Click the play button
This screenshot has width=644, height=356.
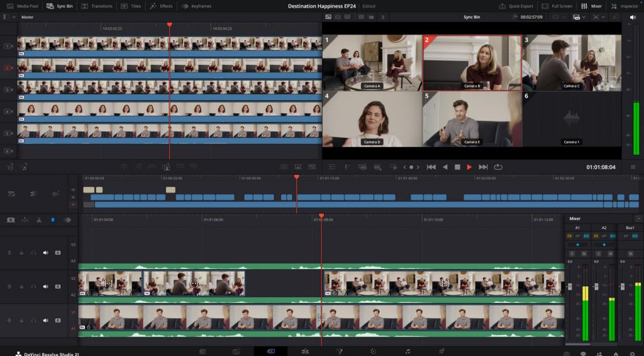click(469, 167)
